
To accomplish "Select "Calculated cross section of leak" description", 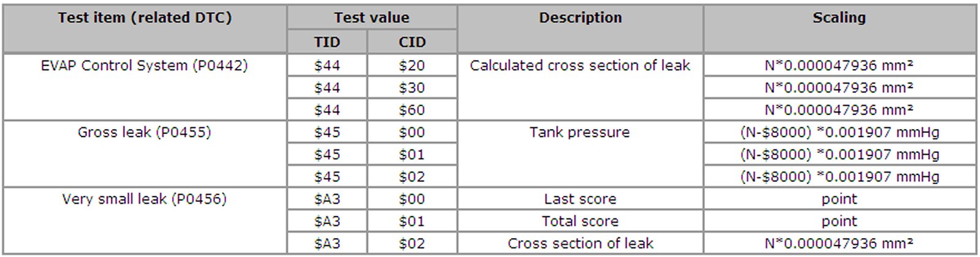I will 580,65.
